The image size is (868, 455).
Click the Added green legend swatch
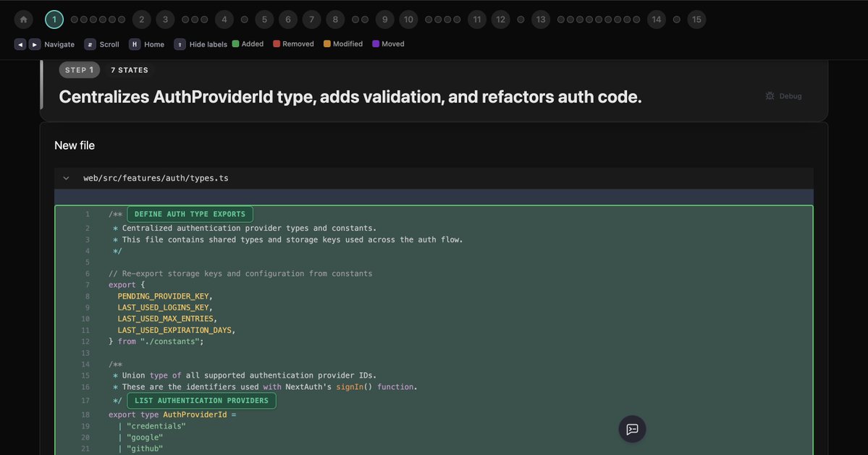[235, 44]
